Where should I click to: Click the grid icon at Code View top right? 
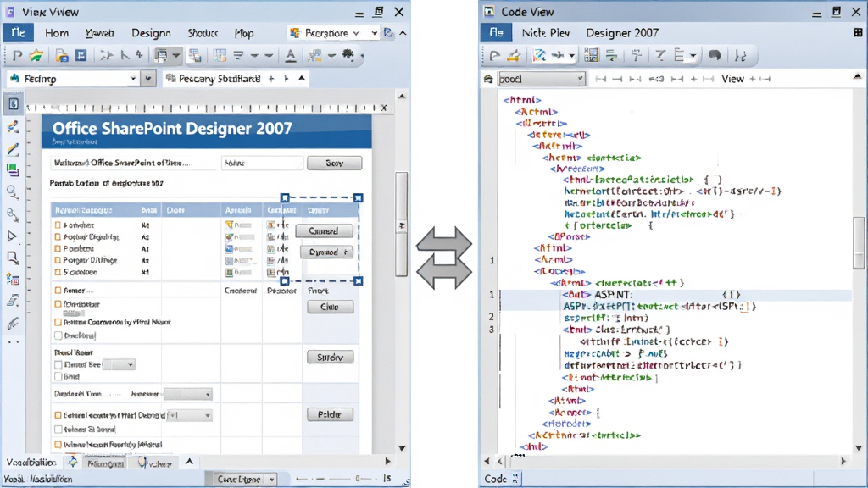[x=858, y=33]
